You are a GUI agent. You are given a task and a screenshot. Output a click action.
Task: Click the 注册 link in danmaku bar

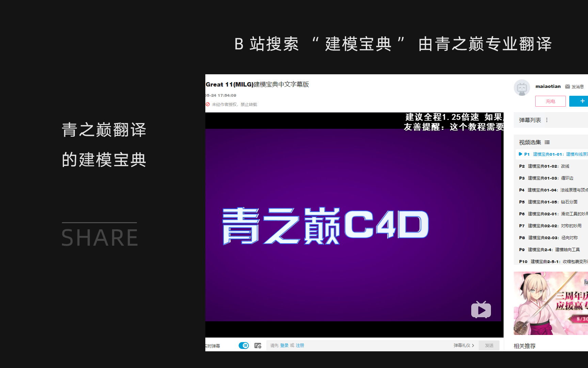300,346
